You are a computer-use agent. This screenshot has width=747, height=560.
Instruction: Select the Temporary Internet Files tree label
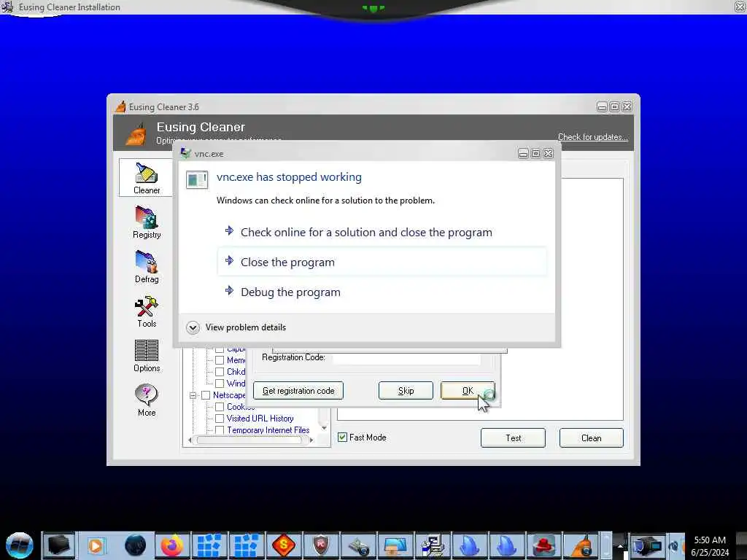(x=268, y=430)
